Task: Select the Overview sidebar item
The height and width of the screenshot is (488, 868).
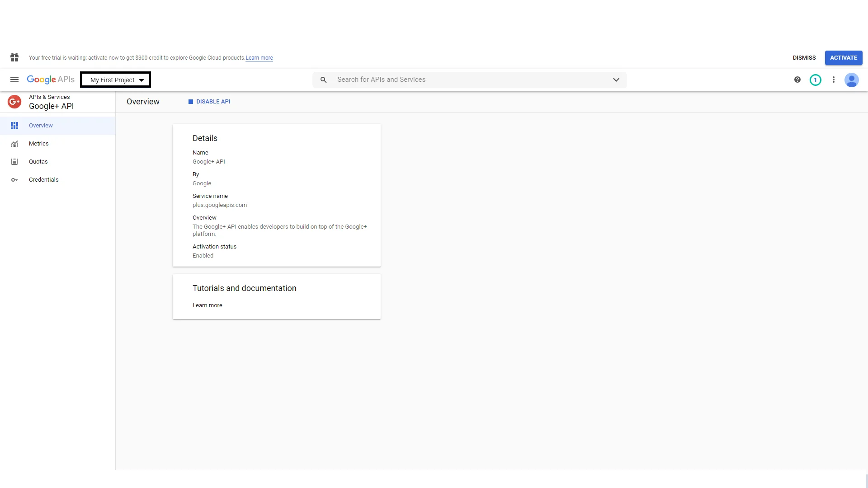Action: coord(41,126)
